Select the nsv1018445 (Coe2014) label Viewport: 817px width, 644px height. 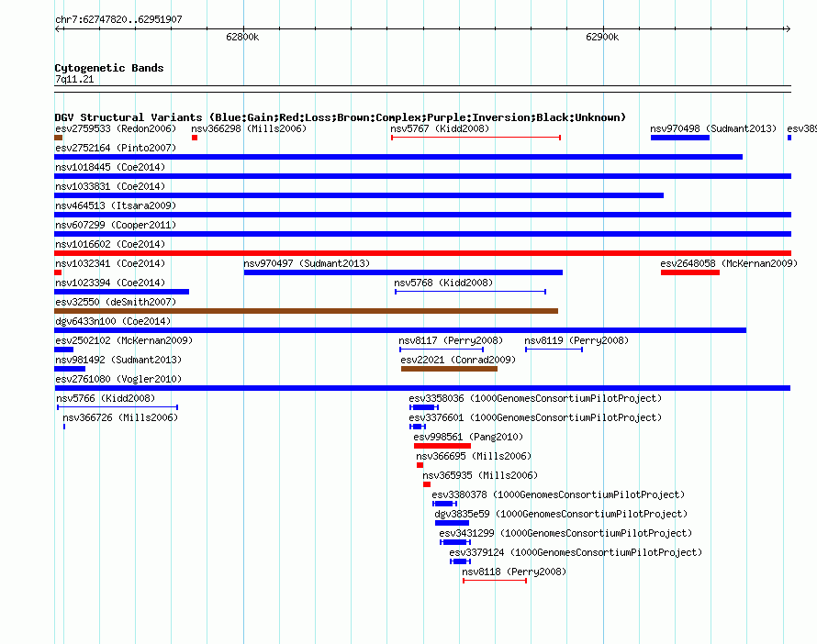pos(110,167)
